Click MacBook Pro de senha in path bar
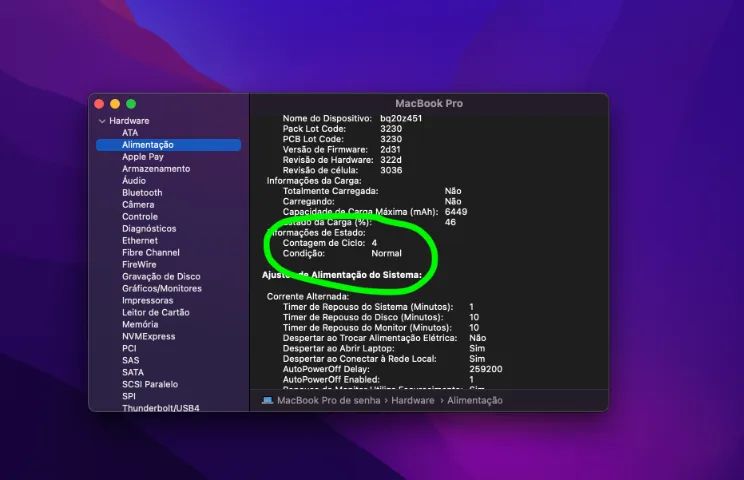 329,400
